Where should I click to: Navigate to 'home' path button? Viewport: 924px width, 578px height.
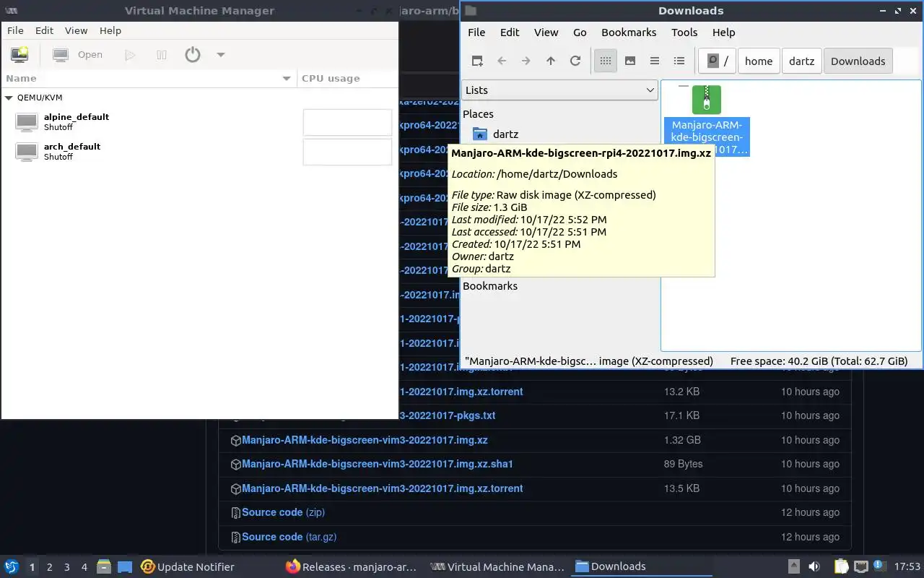tap(759, 61)
